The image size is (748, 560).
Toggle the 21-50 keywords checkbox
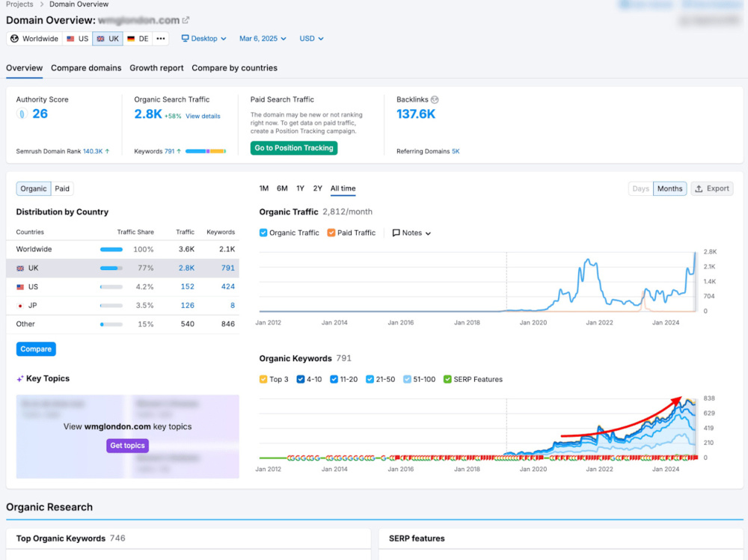[370, 379]
